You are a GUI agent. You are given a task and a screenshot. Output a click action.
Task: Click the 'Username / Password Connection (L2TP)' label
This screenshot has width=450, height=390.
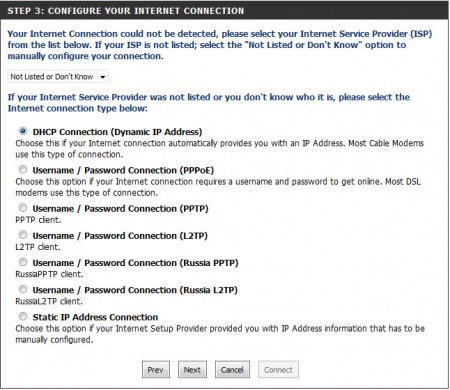120,236
